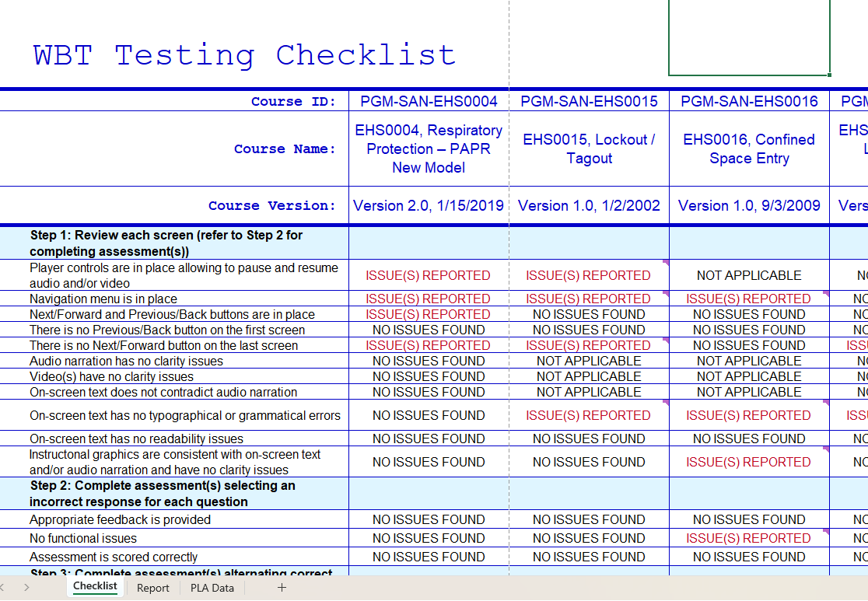Add a new sheet with the plus icon
This screenshot has height=601, width=868.
(282, 588)
